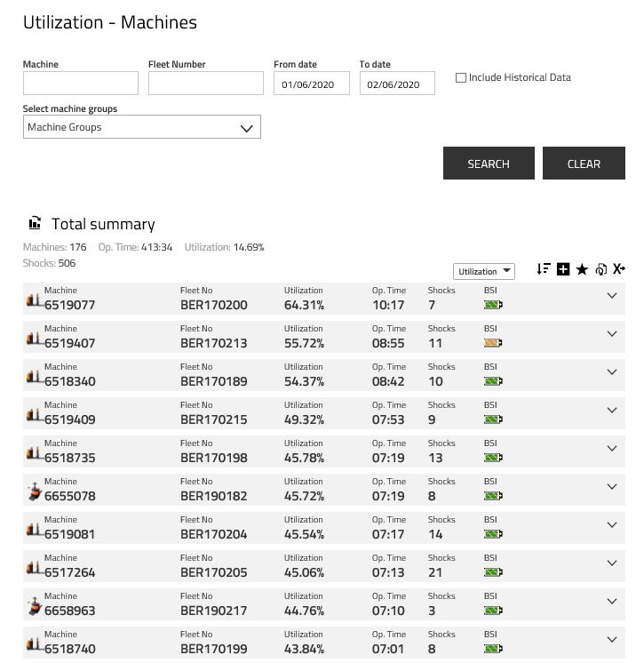Click the report copy icon beside the star
This screenshot has height=663, width=644.
pos(601,270)
